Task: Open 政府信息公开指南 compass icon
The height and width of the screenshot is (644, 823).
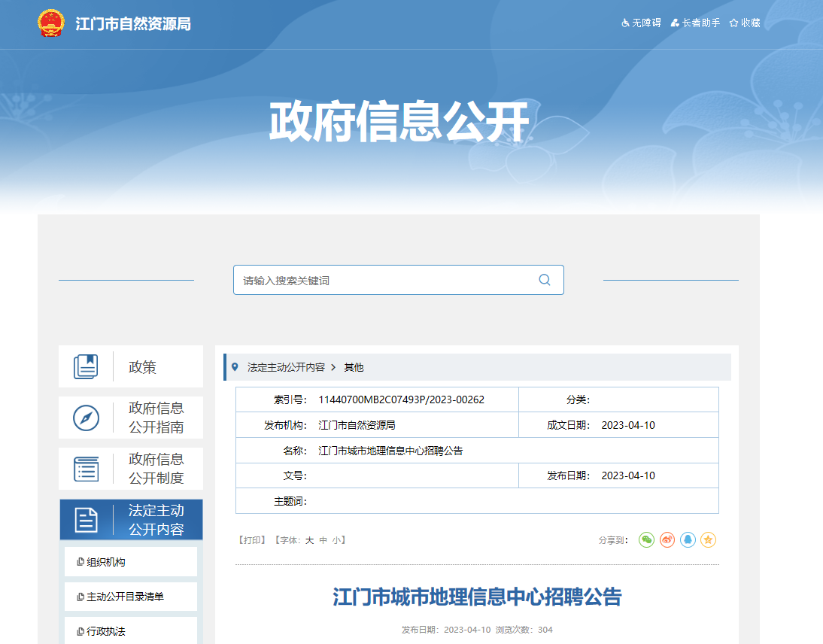Action: [x=86, y=418]
